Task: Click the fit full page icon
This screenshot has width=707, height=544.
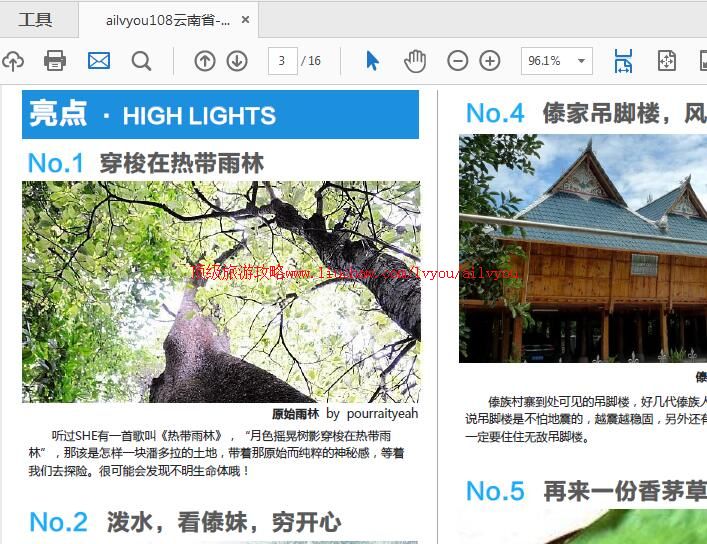Action: [x=667, y=61]
